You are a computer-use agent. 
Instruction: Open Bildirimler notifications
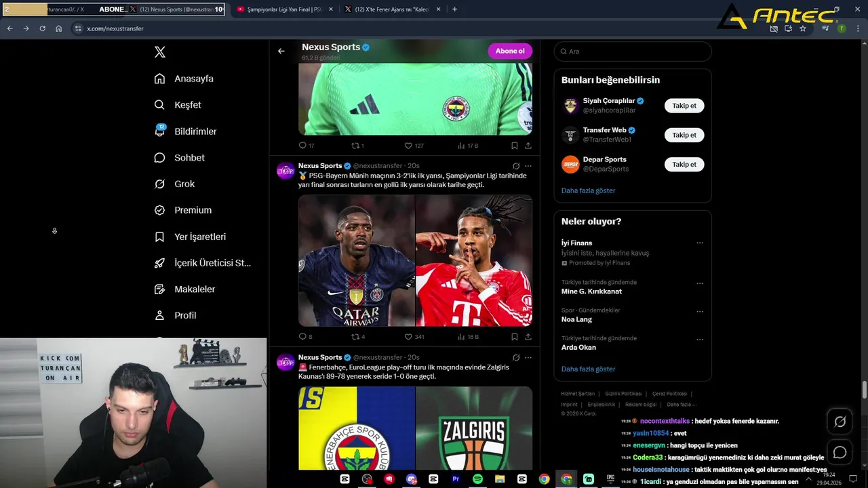[x=185, y=131]
